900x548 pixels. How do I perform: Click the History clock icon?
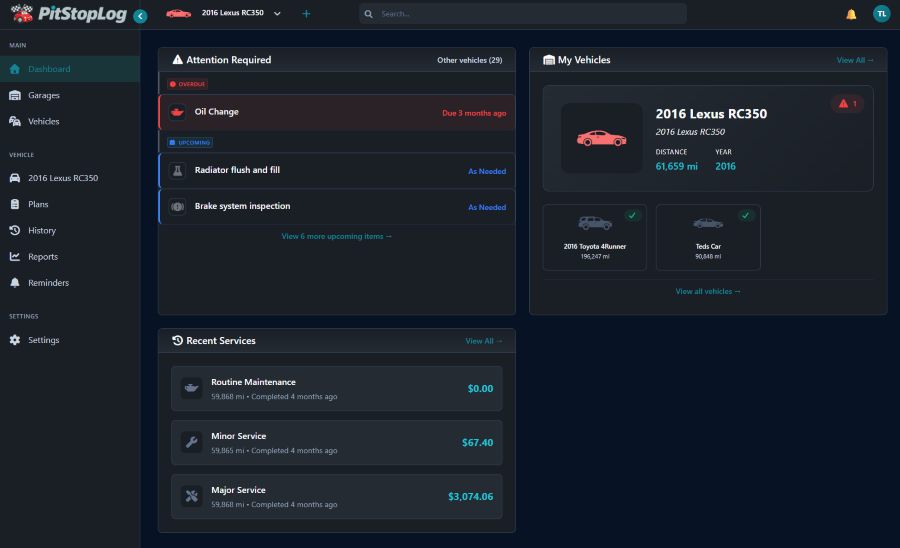click(x=15, y=230)
